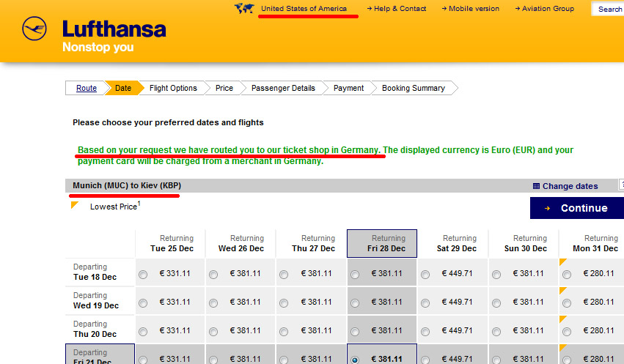Click the Change dates link
624x364 pixels.
(570, 186)
